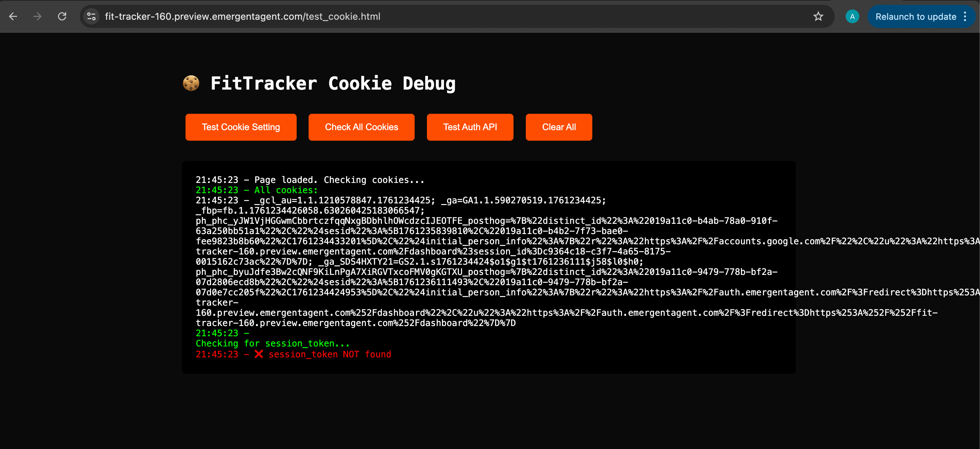Image resolution: width=980 pixels, height=449 pixels.
Task: Run the Test Auth API button
Action: click(470, 127)
